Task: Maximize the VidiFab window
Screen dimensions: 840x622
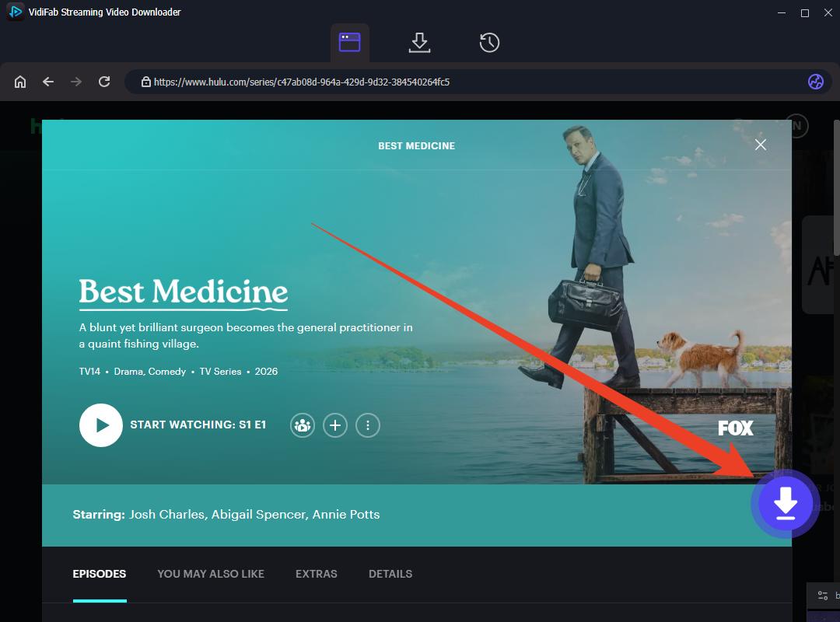Action: (x=805, y=12)
